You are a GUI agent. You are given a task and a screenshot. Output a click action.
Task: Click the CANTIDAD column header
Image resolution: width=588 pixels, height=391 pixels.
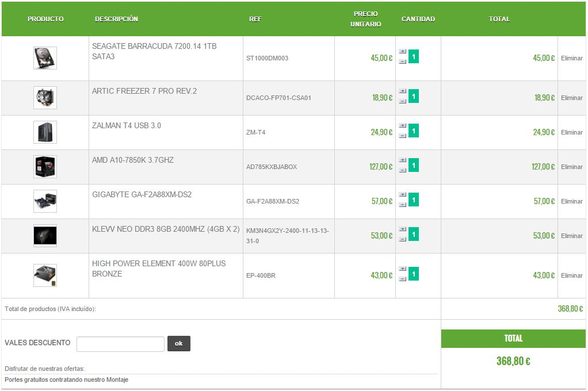[418, 19]
